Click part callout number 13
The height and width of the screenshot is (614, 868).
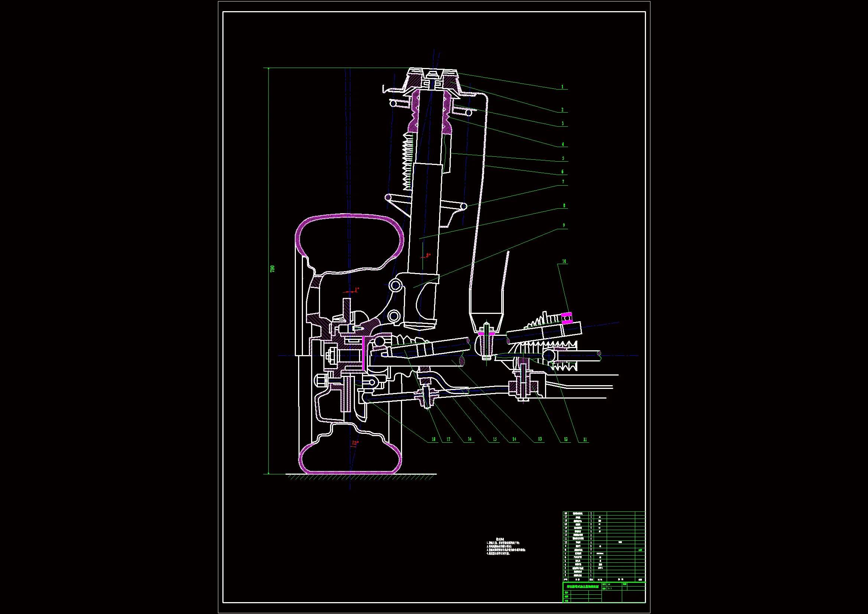point(540,439)
